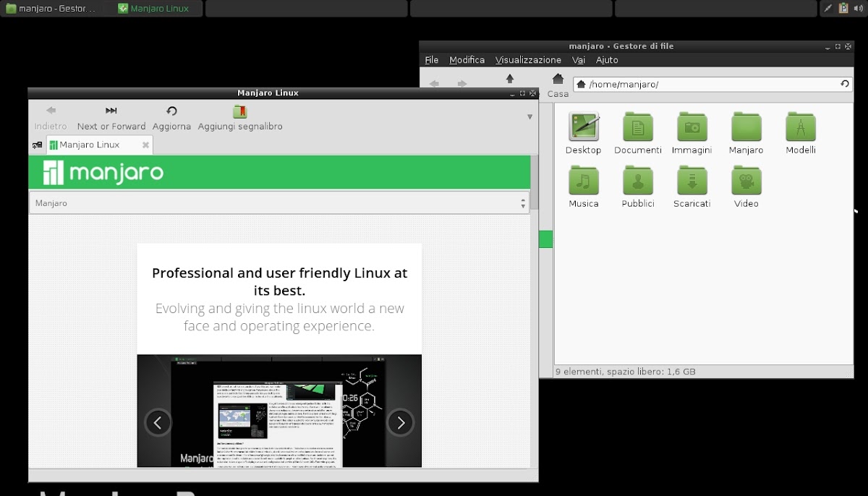Click the browser vertical scrollbar handle

click(x=535, y=183)
